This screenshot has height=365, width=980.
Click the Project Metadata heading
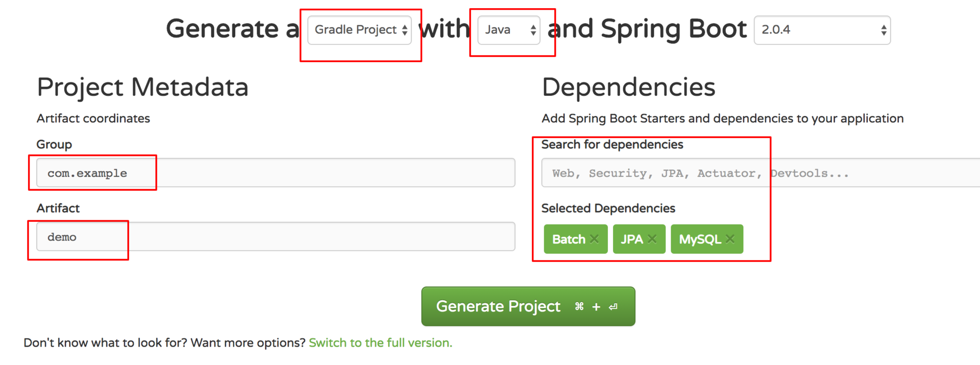(142, 87)
